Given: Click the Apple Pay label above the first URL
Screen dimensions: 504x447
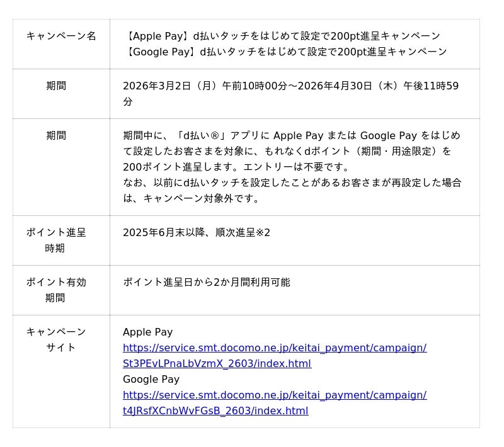Looking at the screenshot, I should [x=147, y=332].
